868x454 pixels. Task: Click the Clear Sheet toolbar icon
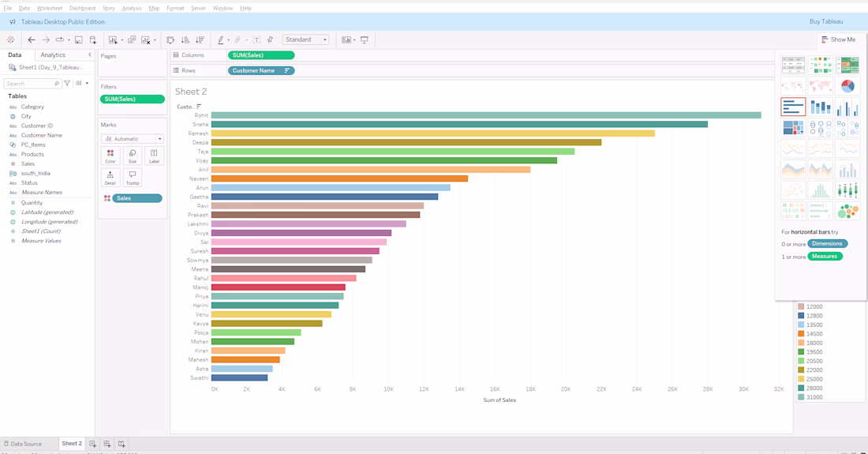pos(146,39)
